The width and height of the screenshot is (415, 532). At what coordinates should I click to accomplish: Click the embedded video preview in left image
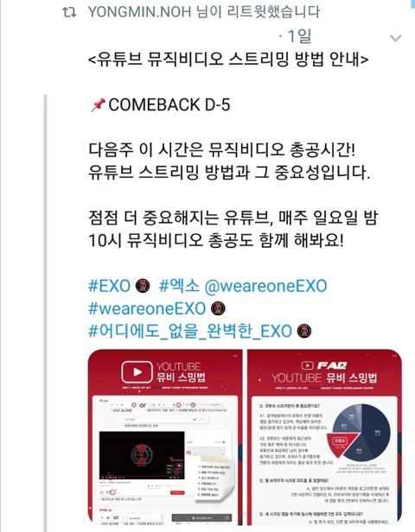coord(142,455)
